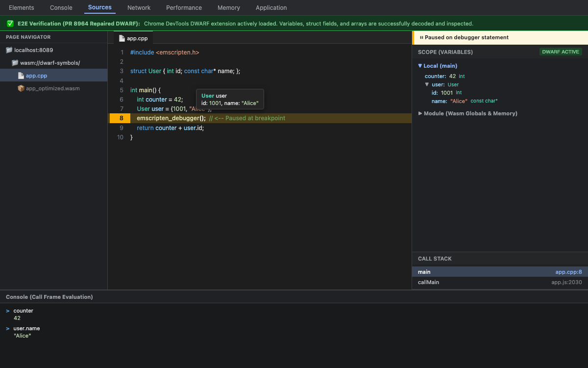The image size is (588, 368).
Task: Click the console result 42
Action: [17, 318]
